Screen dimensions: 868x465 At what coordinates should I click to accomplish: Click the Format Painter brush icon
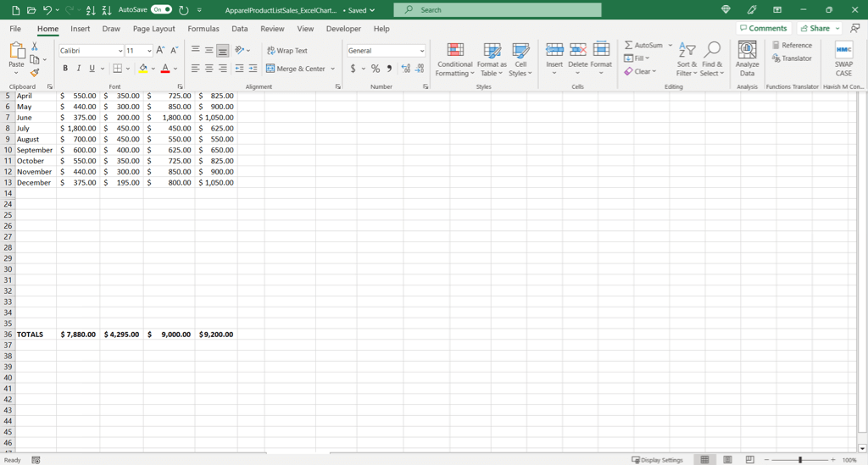coord(35,73)
